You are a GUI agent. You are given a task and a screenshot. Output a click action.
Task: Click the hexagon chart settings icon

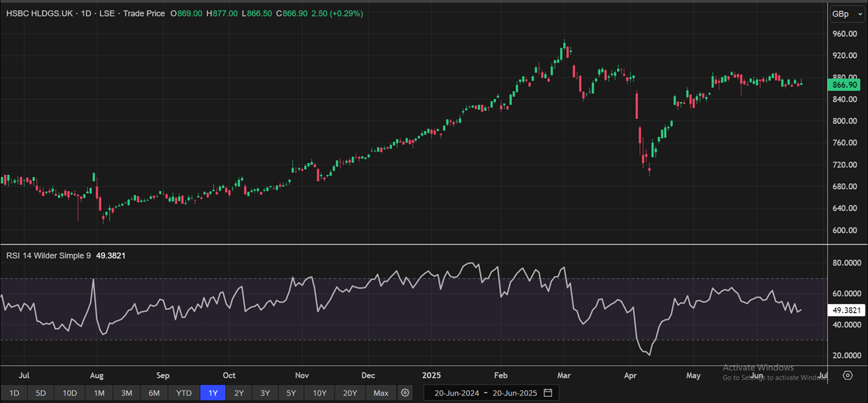tap(848, 375)
